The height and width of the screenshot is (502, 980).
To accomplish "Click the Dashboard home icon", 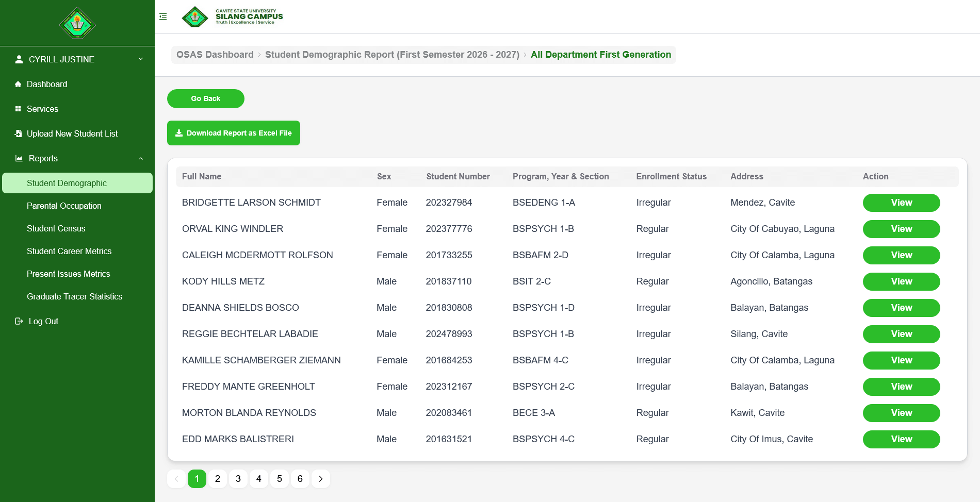I will click(x=18, y=84).
